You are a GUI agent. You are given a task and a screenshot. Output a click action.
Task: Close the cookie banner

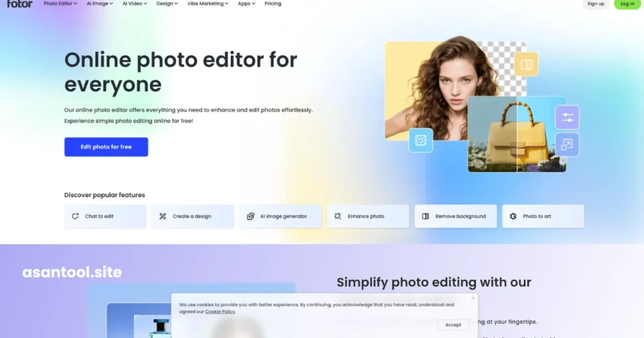[x=473, y=298]
